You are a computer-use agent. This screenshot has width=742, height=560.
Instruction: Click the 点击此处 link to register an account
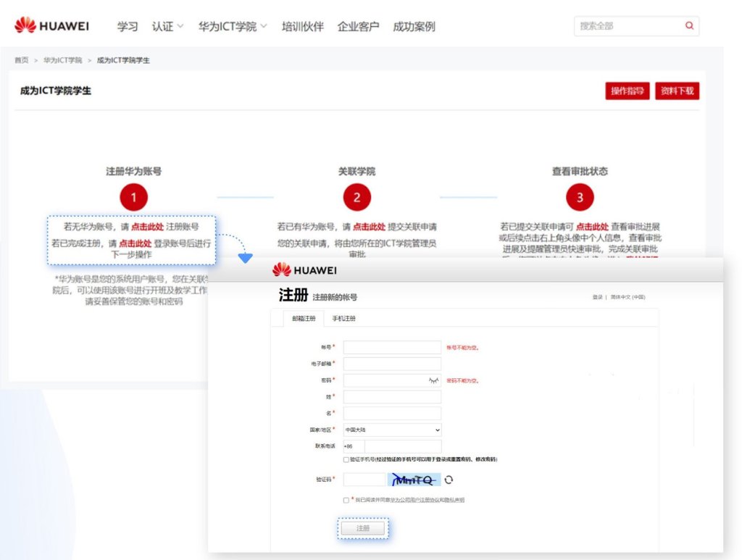tap(147, 227)
